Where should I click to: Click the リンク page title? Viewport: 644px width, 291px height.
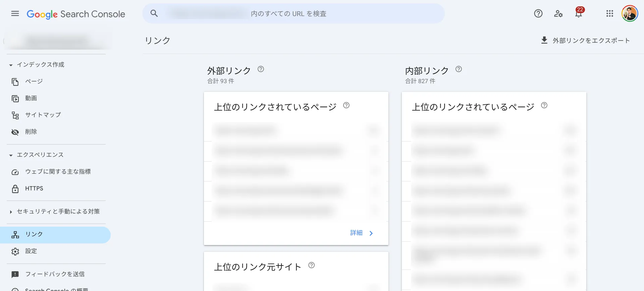(x=158, y=41)
